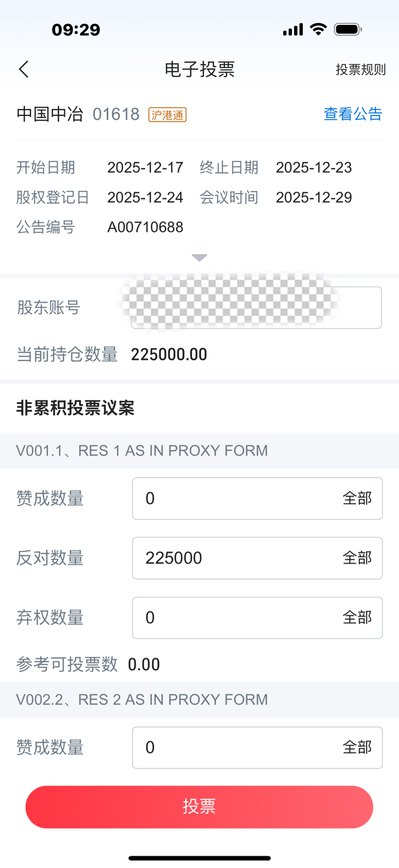399x868 pixels.
Task: Open the 投票规则 voting rules page
Action: (x=360, y=70)
